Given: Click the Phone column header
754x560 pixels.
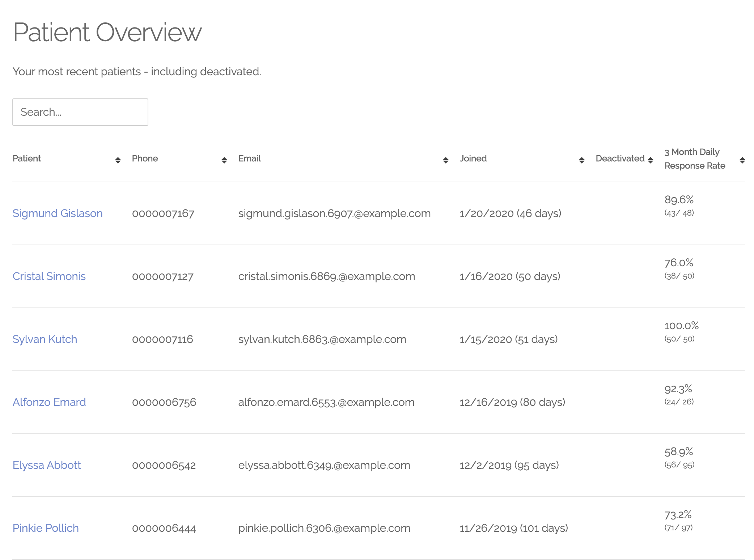Looking at the screenshot, I should [x=145, y=158].
